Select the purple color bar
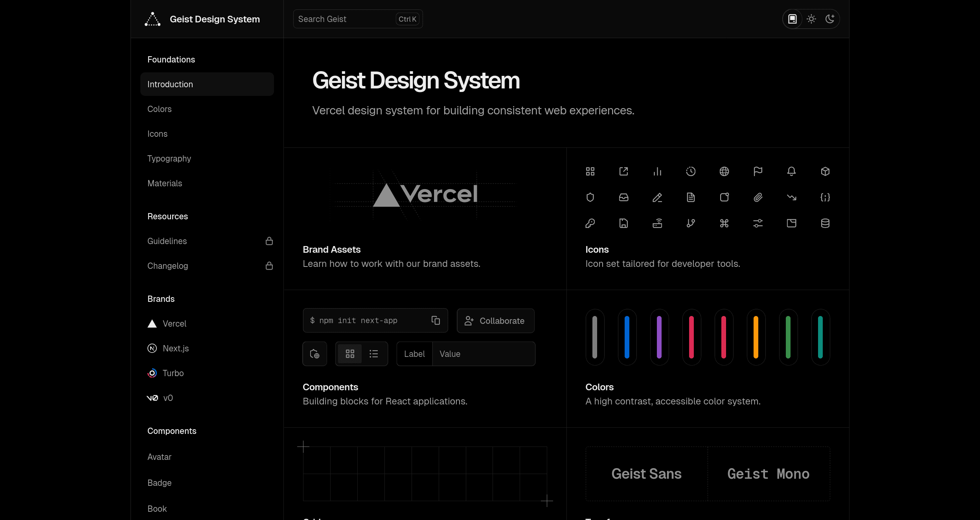Screen dimensions: 980x520 [659, 337]
